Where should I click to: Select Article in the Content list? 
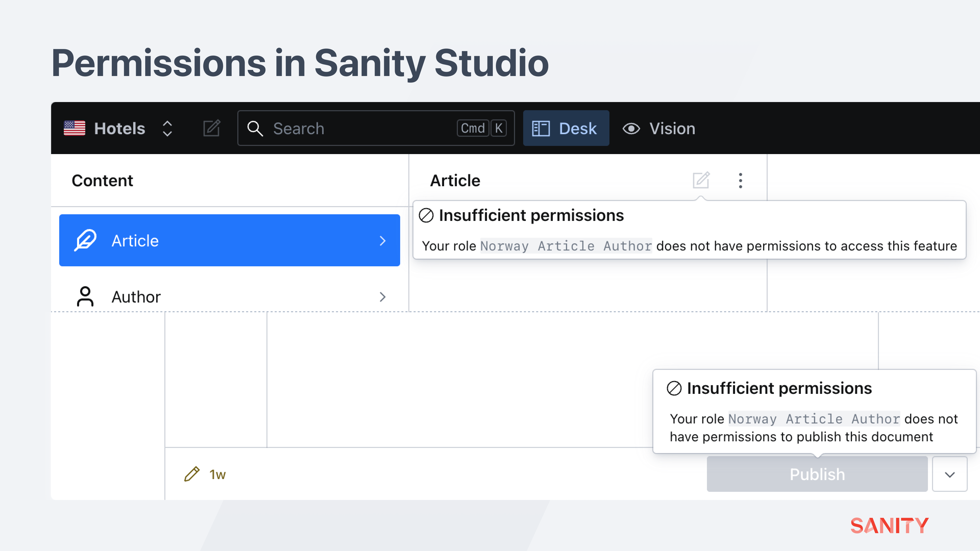229,240
